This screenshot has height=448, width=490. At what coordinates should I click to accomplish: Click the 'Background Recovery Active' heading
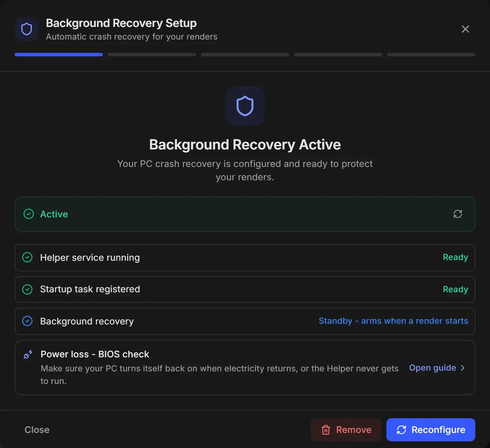point(245,145)
